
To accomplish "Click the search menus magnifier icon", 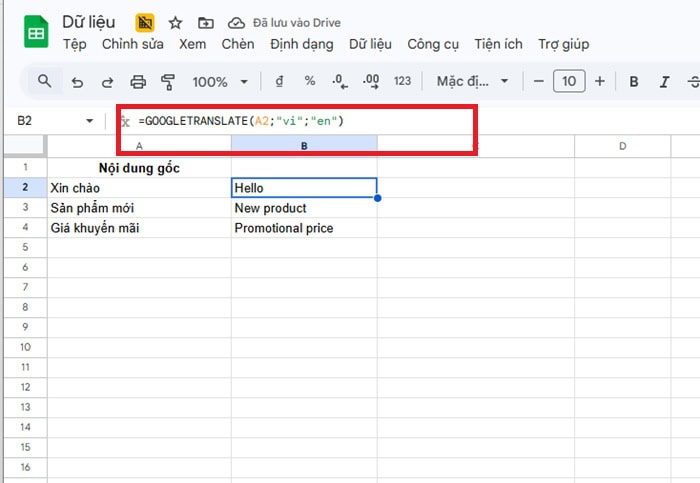I will 44,82.
